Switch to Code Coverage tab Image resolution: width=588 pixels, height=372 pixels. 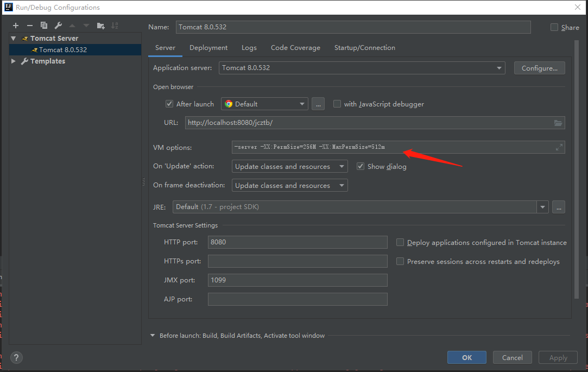pyautogui.click(x=295, y=48)
